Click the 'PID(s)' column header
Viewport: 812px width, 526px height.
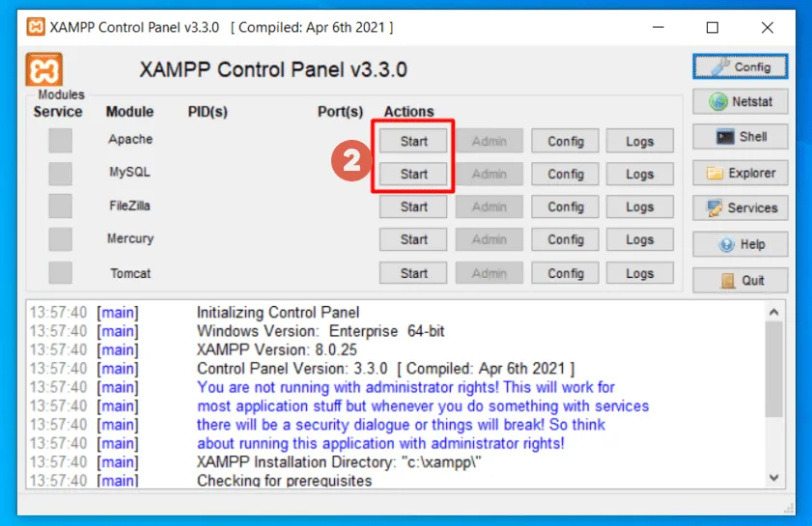[208, 112]
